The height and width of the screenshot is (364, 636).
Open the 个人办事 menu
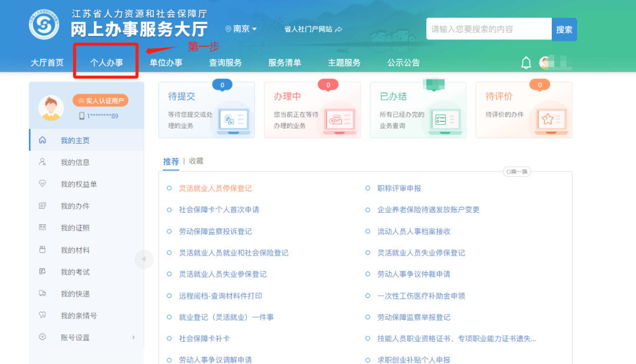[106, 62]
